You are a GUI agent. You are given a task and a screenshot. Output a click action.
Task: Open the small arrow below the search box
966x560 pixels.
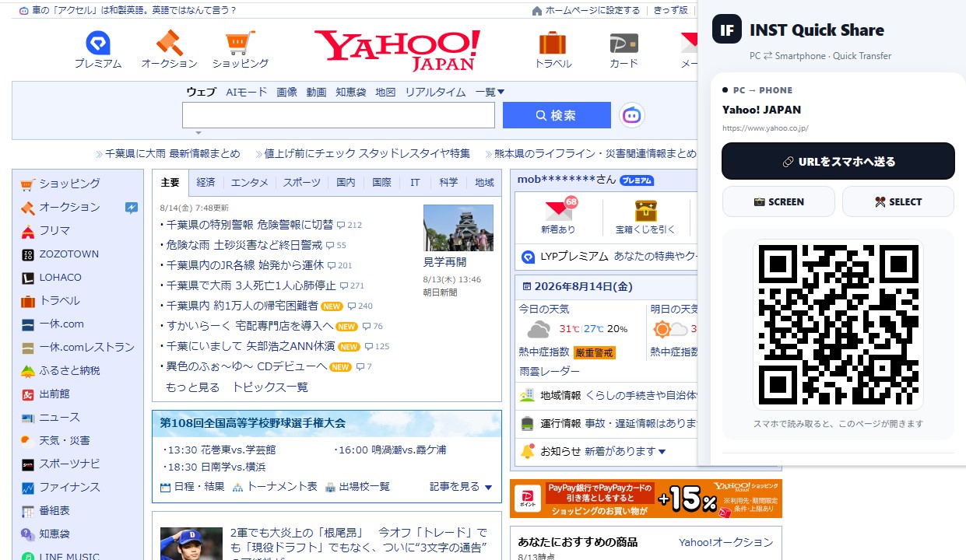click(198, 133)
